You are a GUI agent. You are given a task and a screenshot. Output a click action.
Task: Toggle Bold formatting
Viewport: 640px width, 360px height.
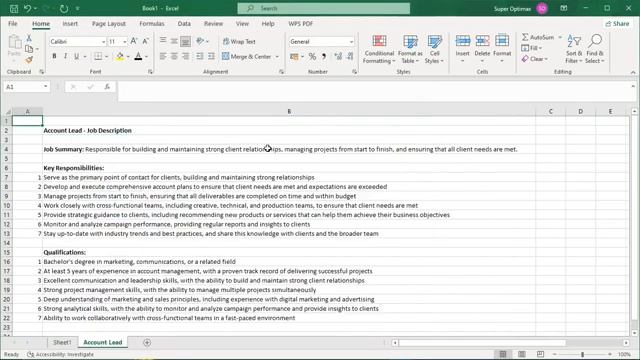click(54, 56)
